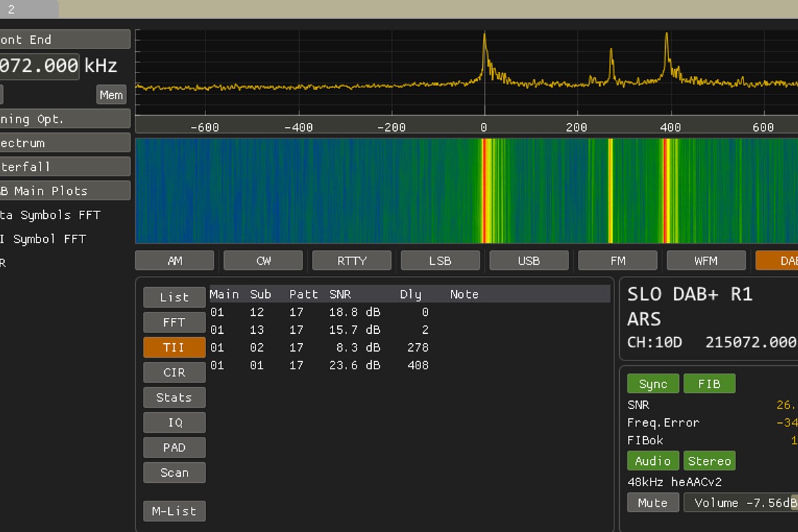The image size is (798, 532).
Task: Switch to CW mode
Action: point(263,261)
